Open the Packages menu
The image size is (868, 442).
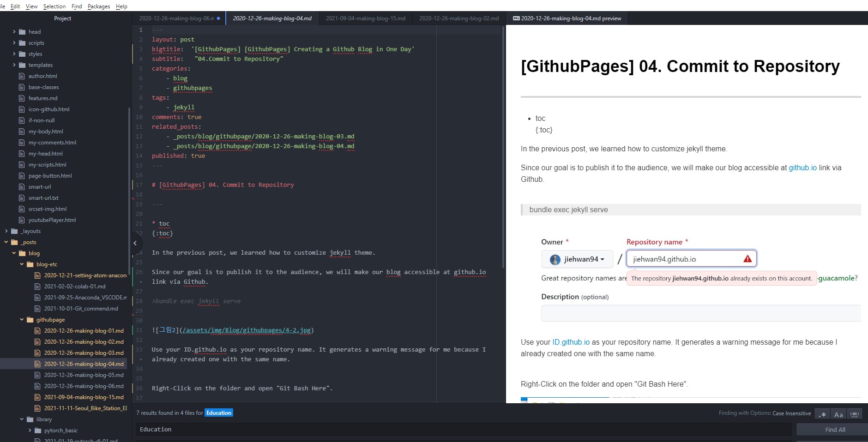(99, 6)
